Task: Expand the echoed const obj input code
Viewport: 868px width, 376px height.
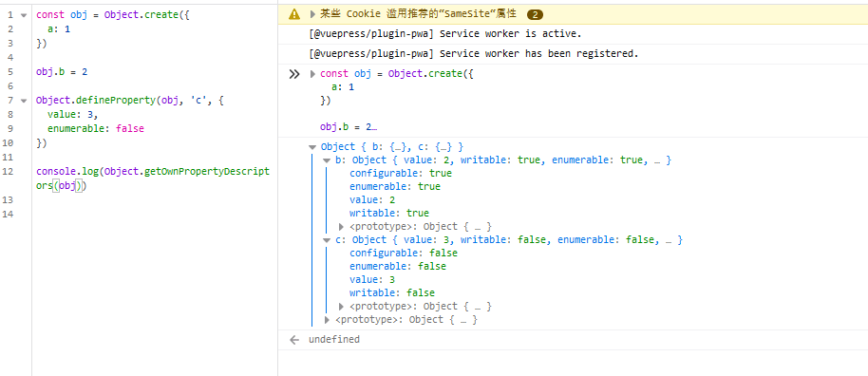Action: point(312,74)
